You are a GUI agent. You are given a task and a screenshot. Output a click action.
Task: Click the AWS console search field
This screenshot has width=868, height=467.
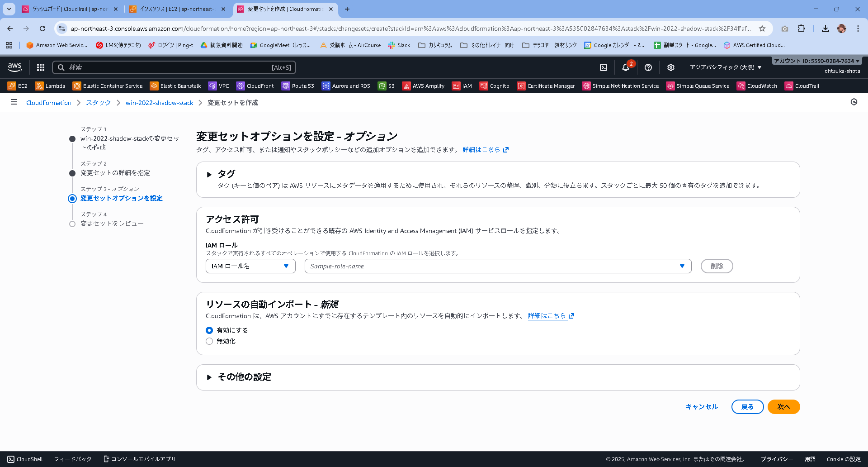pyautogui.click(x=175, y=67)
